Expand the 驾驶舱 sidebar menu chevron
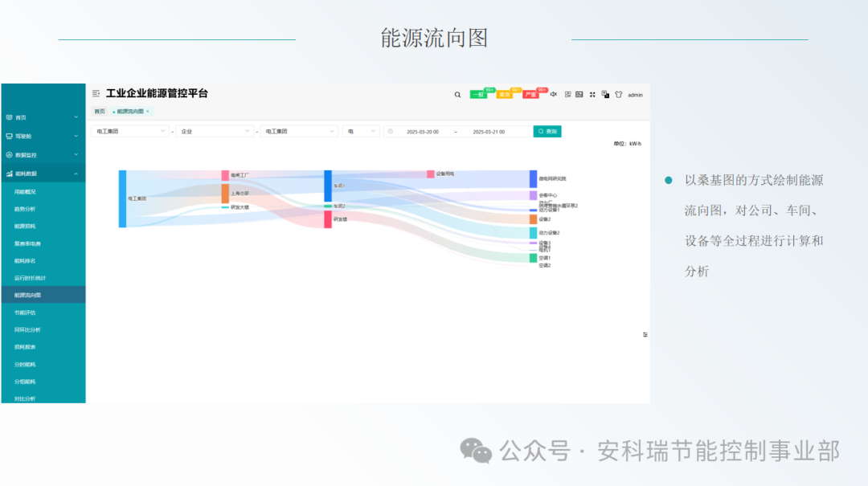This screenshot has width=868, height=486. pyautogui.click(x=76, y=137)
